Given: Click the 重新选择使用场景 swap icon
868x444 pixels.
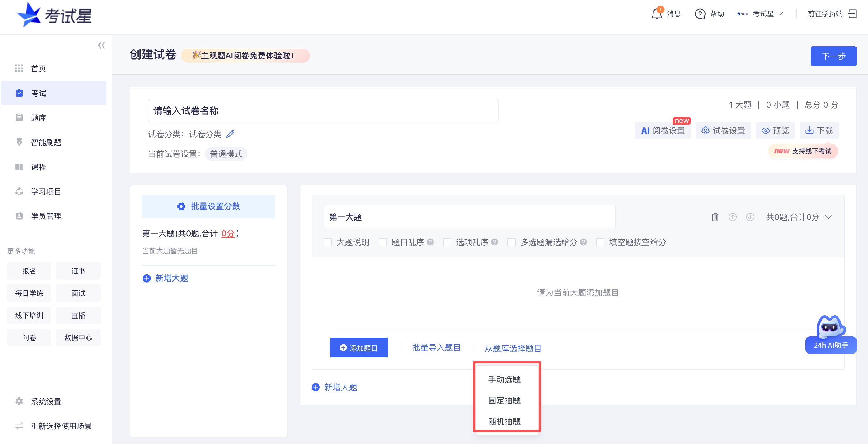Looking at the screenshot, I should [x=19, y=426].
